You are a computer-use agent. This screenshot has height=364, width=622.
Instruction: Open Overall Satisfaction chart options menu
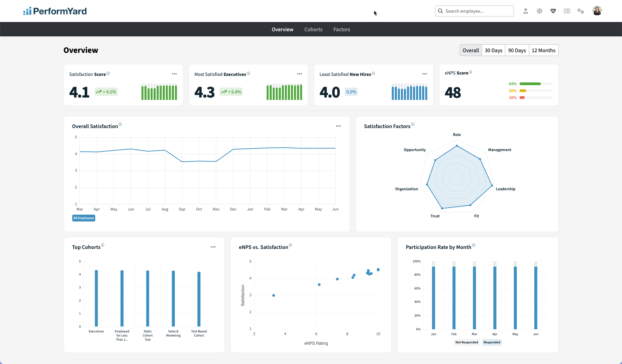(x=338, y=126)
